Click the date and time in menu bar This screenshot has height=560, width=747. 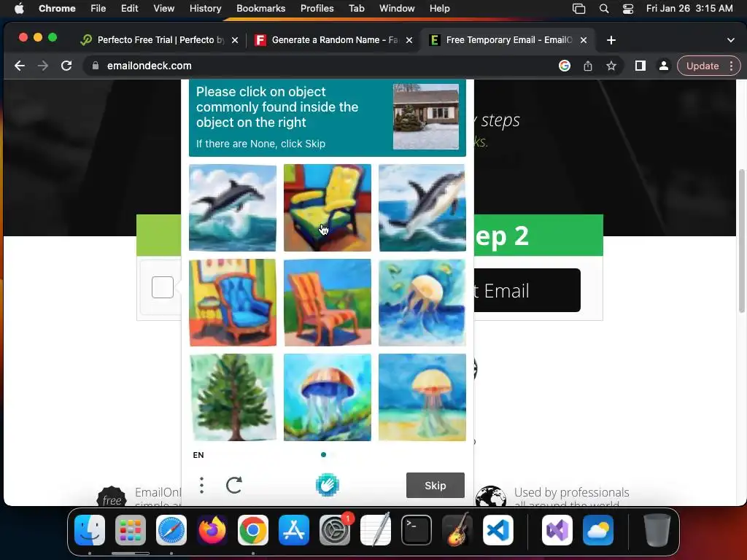click(x=689, y=8)
